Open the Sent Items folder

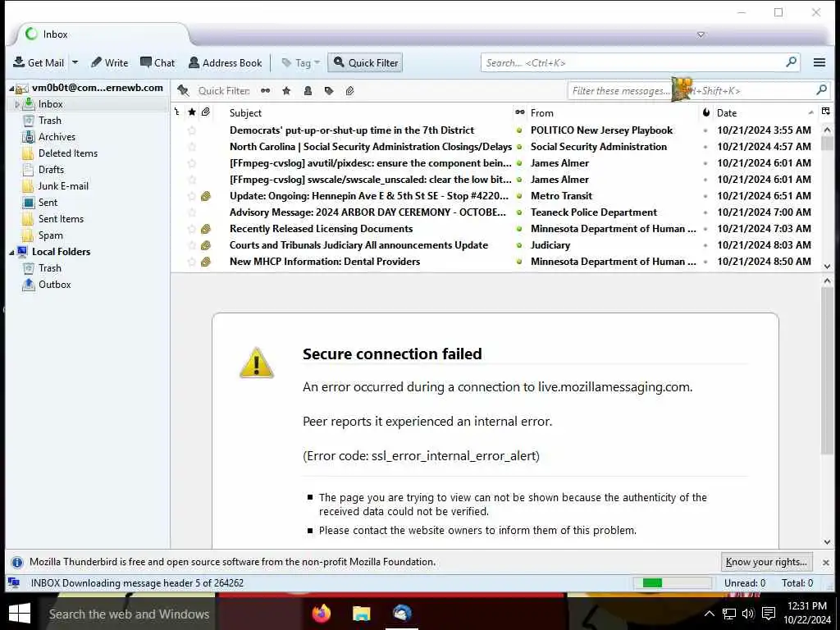click(x=61, y=218)
